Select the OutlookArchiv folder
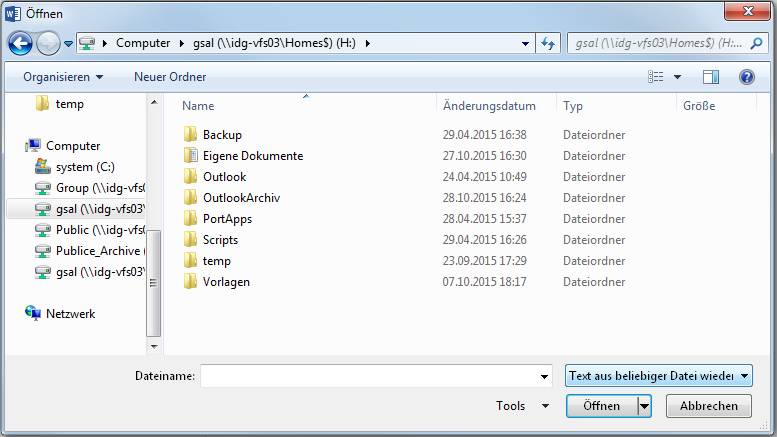This screenshot has height=437, width=777. (241, 198)
